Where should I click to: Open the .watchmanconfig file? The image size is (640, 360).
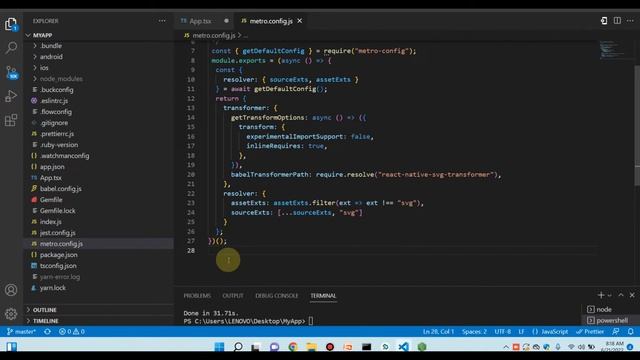coord(64,156)
